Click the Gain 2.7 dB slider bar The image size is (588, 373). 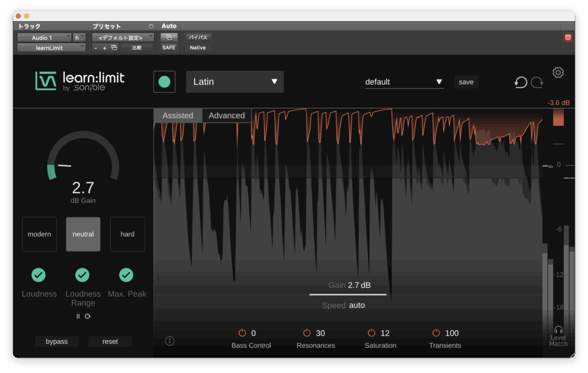pyautogui.click(x=348, y=294)
